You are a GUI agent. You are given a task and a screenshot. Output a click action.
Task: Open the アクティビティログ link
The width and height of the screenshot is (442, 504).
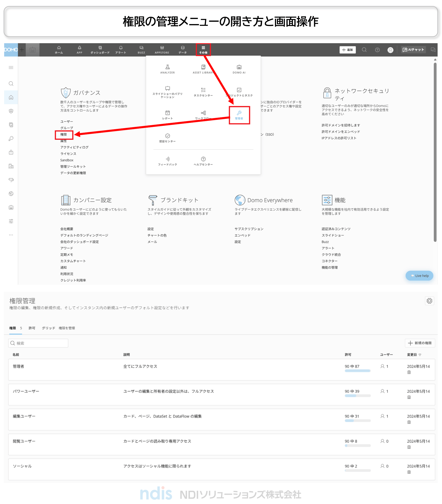tap(74, 147)
